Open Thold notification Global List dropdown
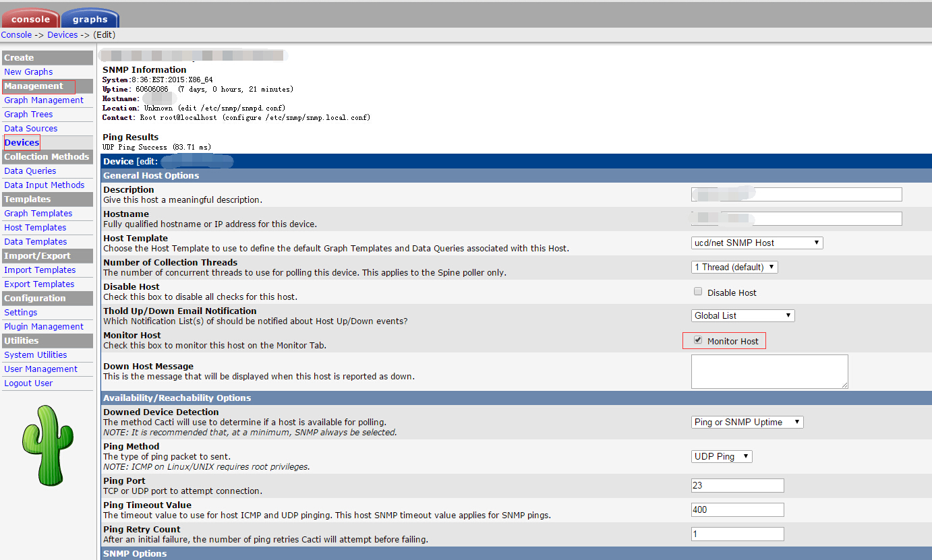This screenshot has width=932, height=560. pyautogui.click(x=743, y=315)
